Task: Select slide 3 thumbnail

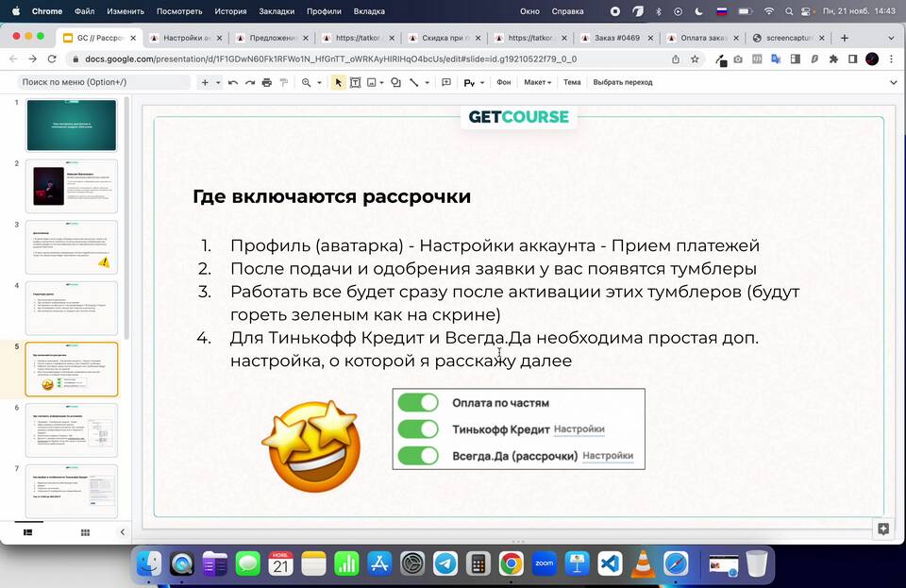Action: [x=72, y=247]
